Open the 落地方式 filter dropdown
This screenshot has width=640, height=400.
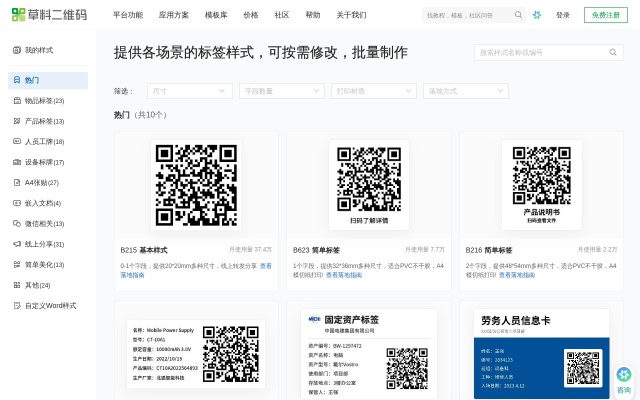click(x=465, y=91)
